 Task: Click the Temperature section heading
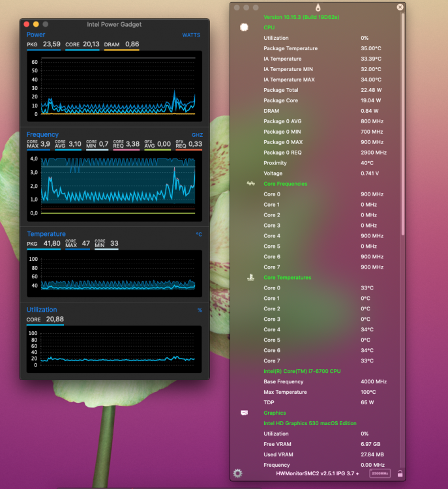pos(46,234)
